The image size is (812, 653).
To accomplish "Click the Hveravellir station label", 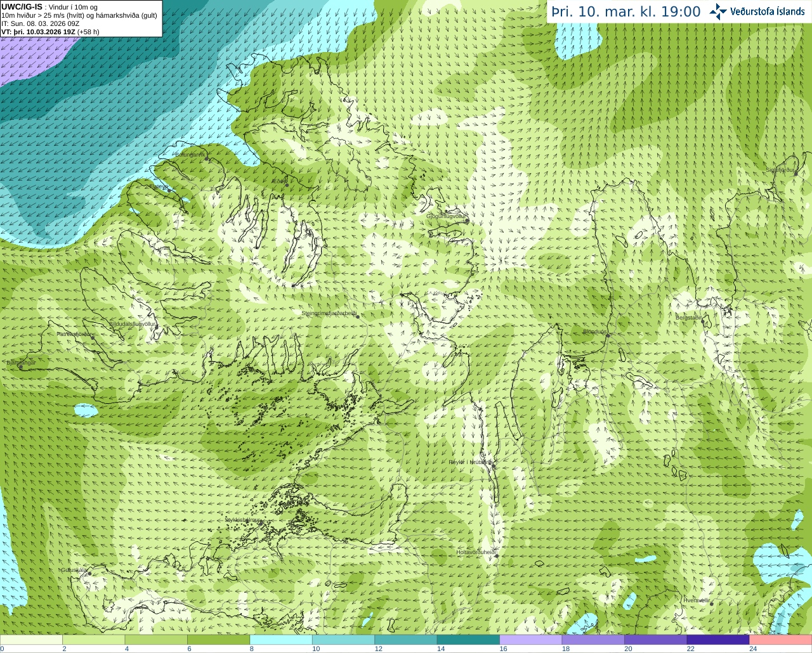I will [x=697, y=600].
